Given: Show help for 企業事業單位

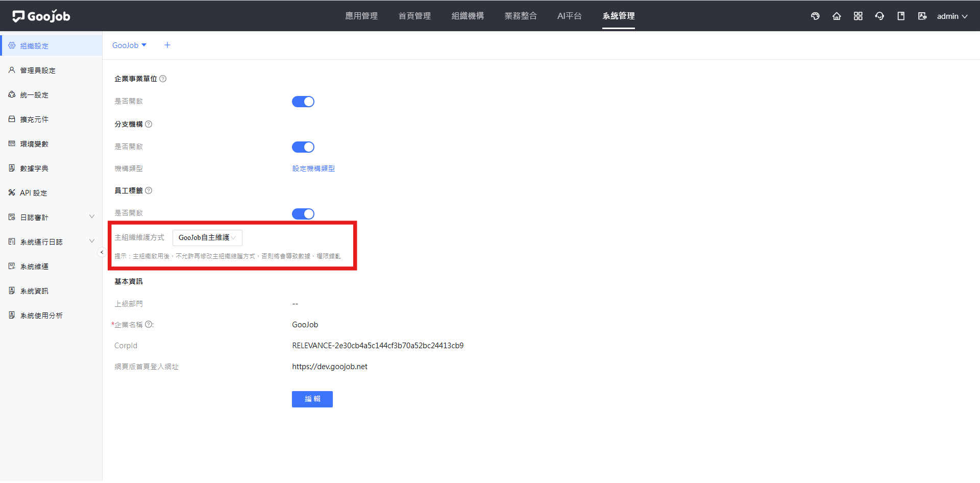Looking at the screenshot, I should pyautogui.click(x=163, y=79).
